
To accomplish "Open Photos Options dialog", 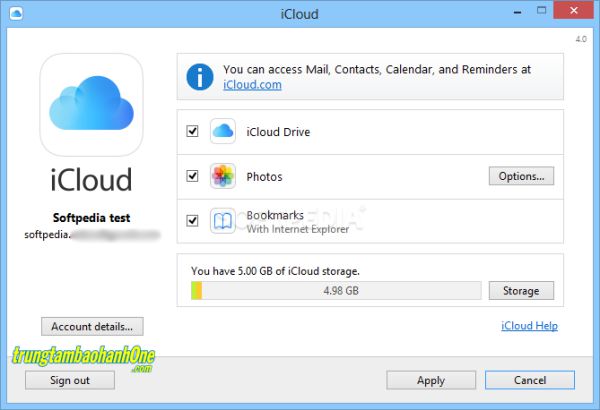I will [521, 176].
